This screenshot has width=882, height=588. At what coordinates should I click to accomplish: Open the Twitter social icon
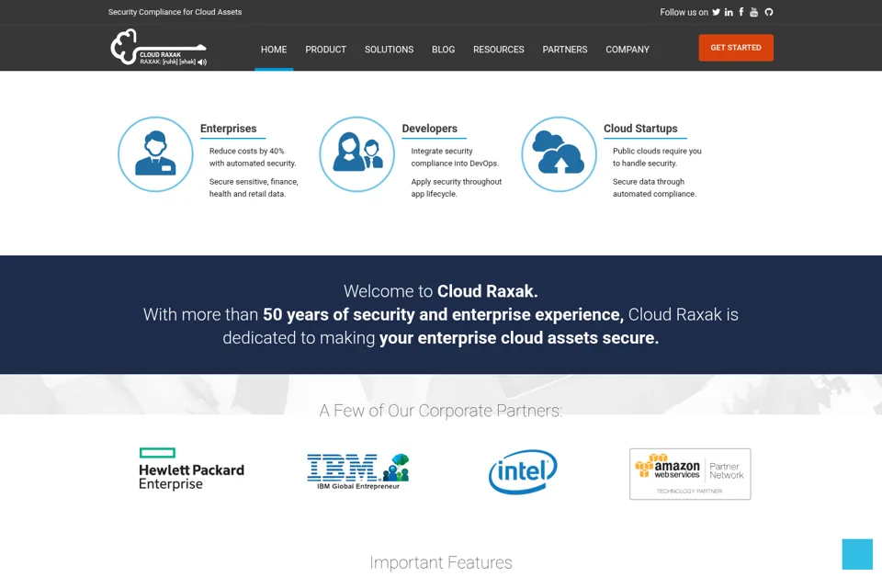(x=716, y=12)
